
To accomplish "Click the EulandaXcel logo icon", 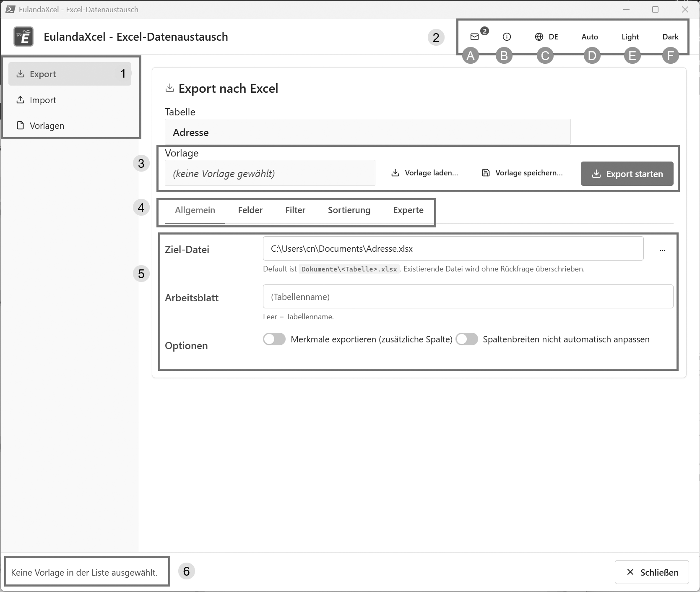I will point(23,37).
